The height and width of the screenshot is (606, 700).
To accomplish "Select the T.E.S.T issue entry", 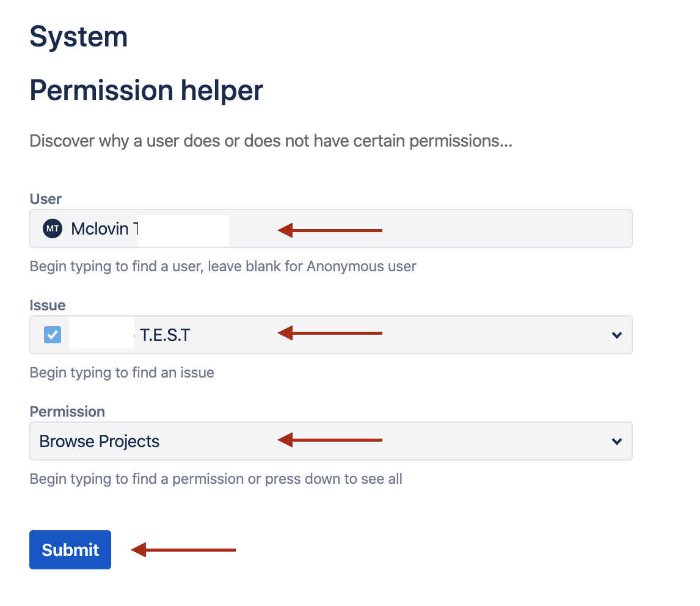I will [165, 335].
